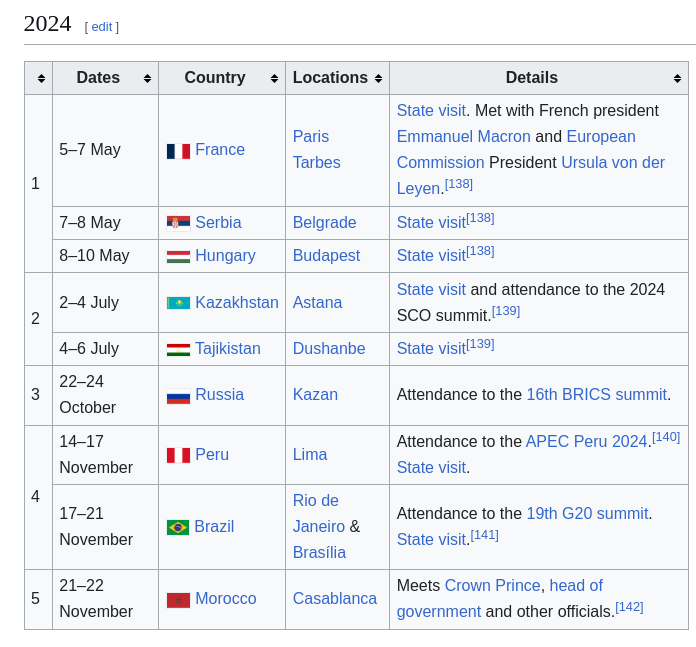Click the Serbia flag icon
Image resolution: width=696 pixels, height=647 pixels.
pyautogui.click(x=178, y=223)
